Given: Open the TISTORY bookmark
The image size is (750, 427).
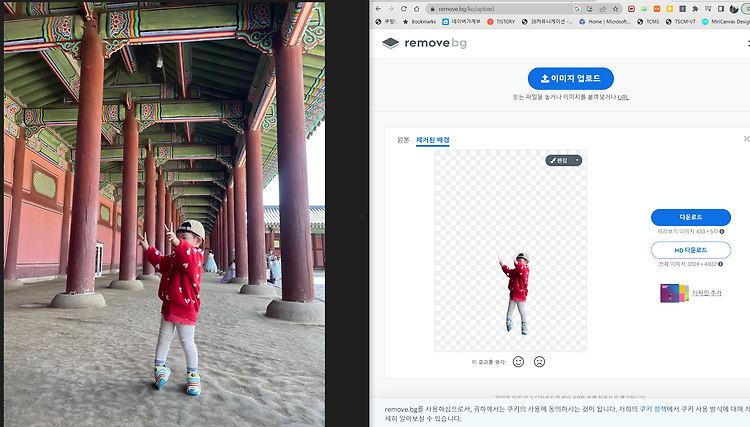Looking at the screenshot, I should pyautogui.click(x=501, y=22).
